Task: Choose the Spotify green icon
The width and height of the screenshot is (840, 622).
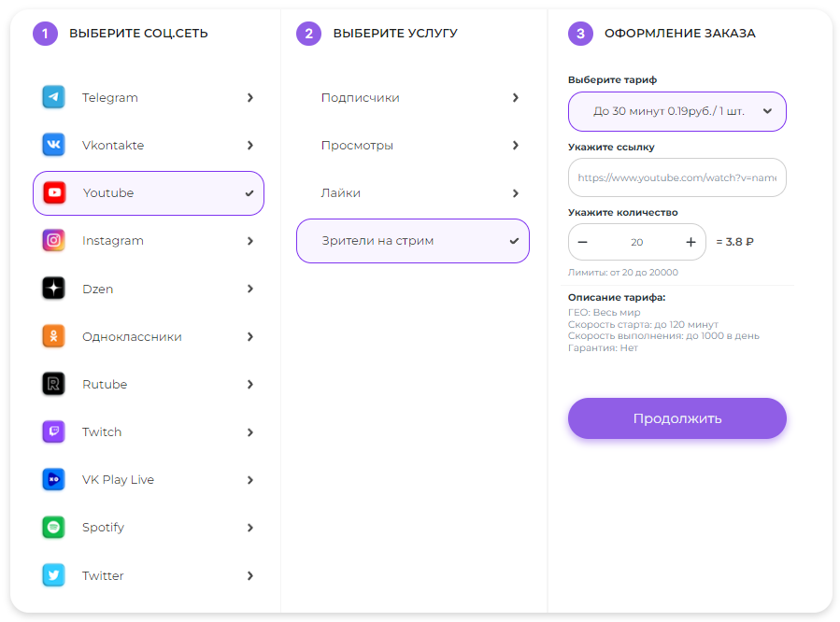Action: tap(53, 527)
